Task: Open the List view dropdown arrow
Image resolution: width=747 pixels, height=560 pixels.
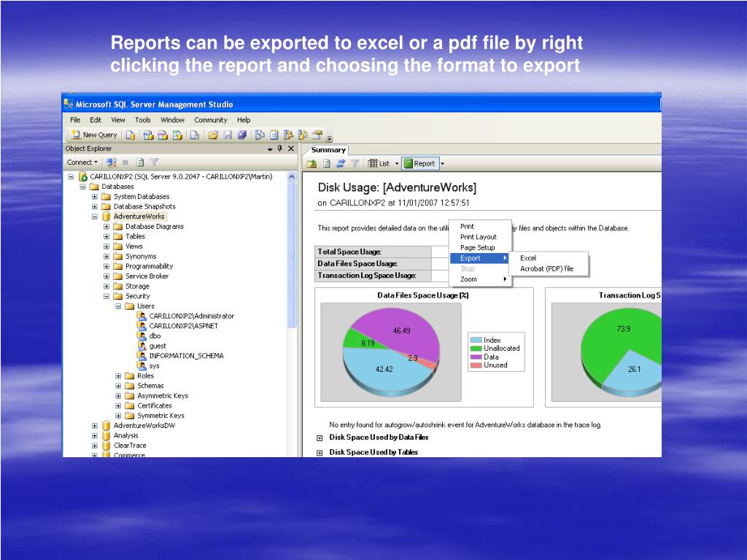Action: (x=396, y=164)
